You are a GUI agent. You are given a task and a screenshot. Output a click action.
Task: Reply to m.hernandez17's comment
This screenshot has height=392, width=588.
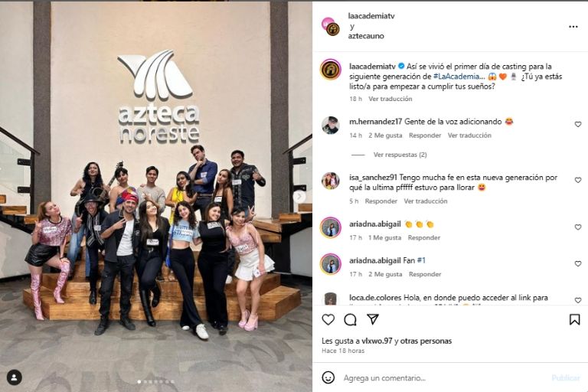pos(425,136)
